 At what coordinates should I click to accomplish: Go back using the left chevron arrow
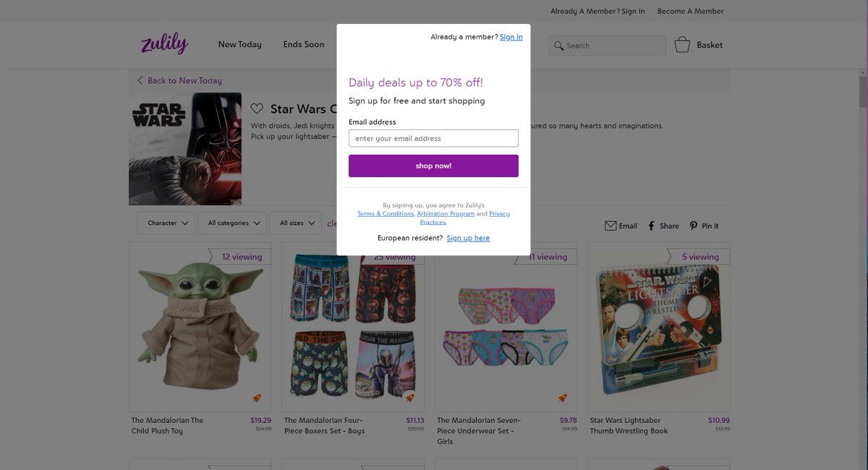click(x=140, y=80)
